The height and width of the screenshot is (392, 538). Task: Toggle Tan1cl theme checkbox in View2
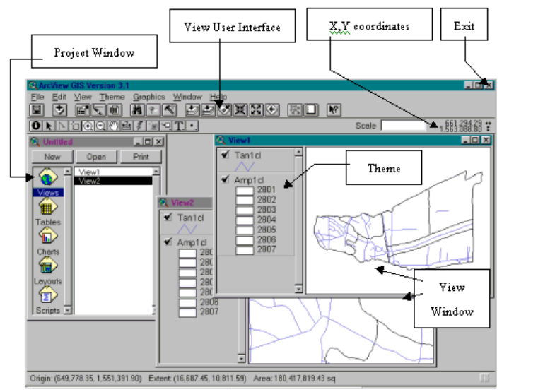pyautogui.click(x=168, y=217)
